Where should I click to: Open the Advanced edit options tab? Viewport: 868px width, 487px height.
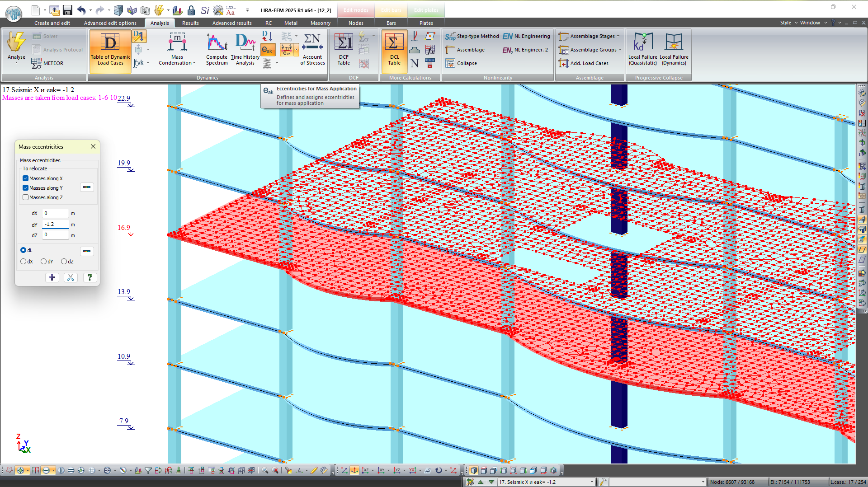tap(110, 23)
